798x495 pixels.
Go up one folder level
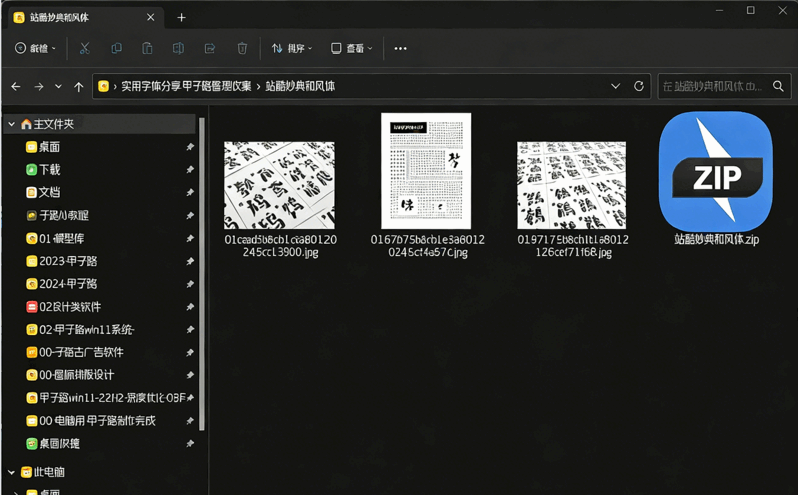(78, 86)
